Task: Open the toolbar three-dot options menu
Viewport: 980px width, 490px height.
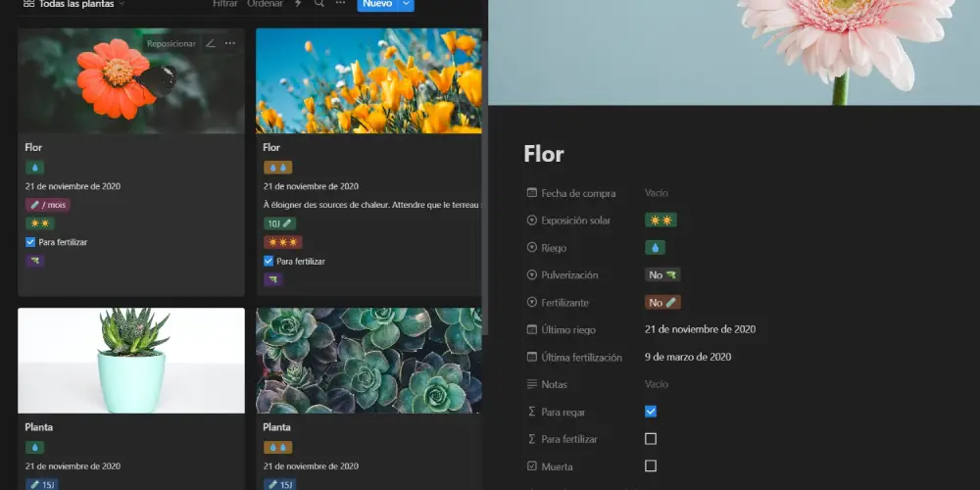Action: pos(340,4)
